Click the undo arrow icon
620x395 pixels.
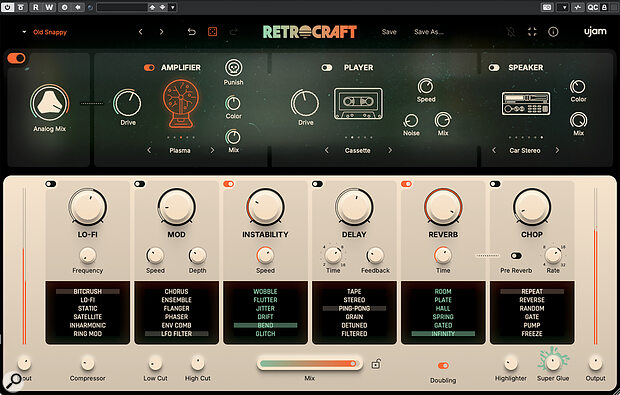[191, 32]
